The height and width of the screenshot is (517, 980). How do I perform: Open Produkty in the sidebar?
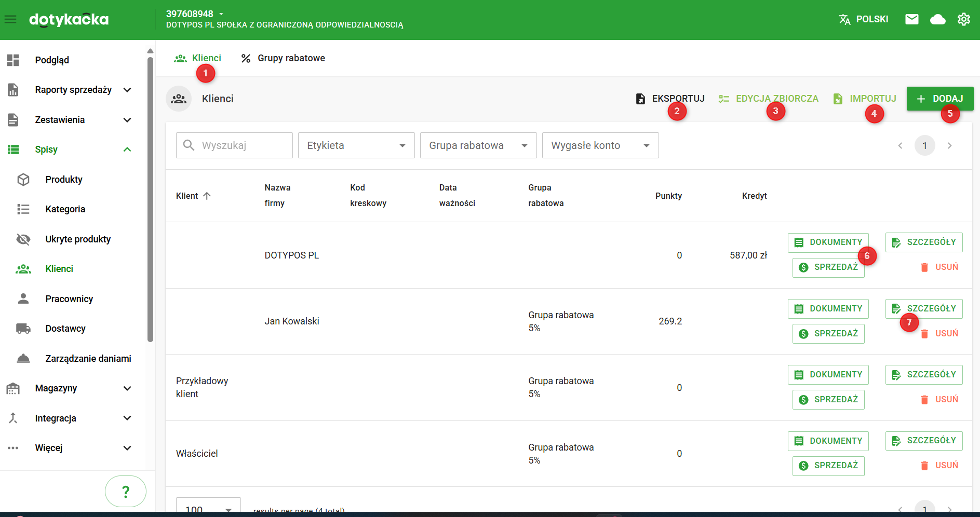tap(64, 180)
